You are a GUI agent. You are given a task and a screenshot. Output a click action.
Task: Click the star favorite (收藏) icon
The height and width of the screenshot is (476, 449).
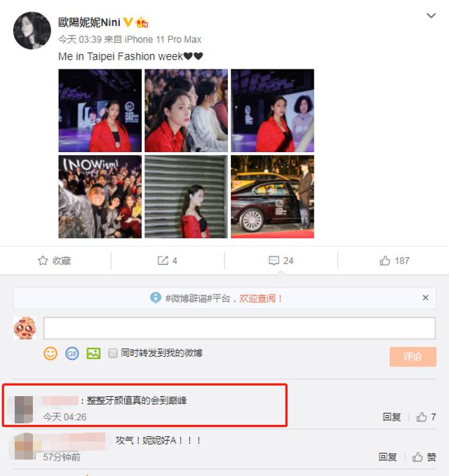tap(43, 261)
